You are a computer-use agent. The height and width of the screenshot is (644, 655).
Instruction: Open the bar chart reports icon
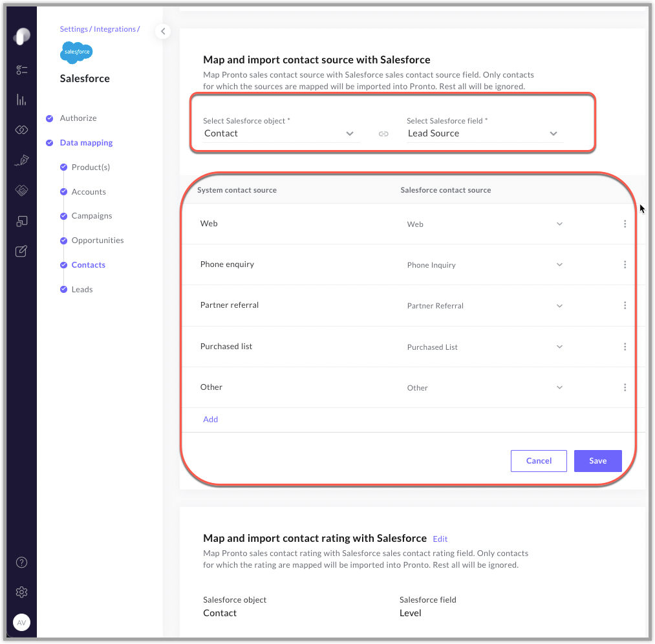click(x=21, y=100)
